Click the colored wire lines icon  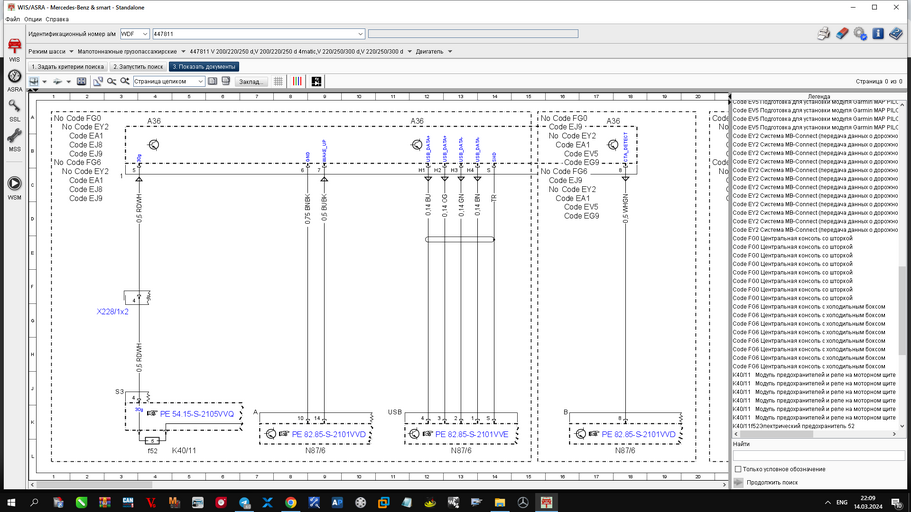tap(297, 81)
